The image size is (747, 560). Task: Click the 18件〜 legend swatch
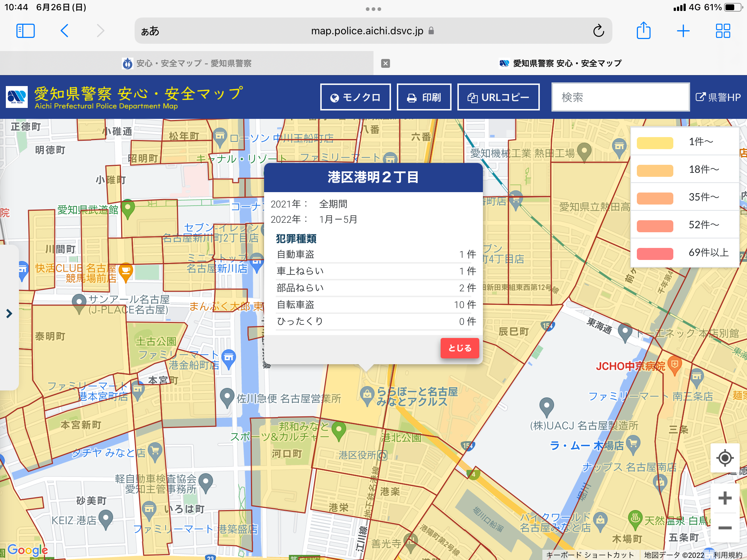tap(655, 171)
